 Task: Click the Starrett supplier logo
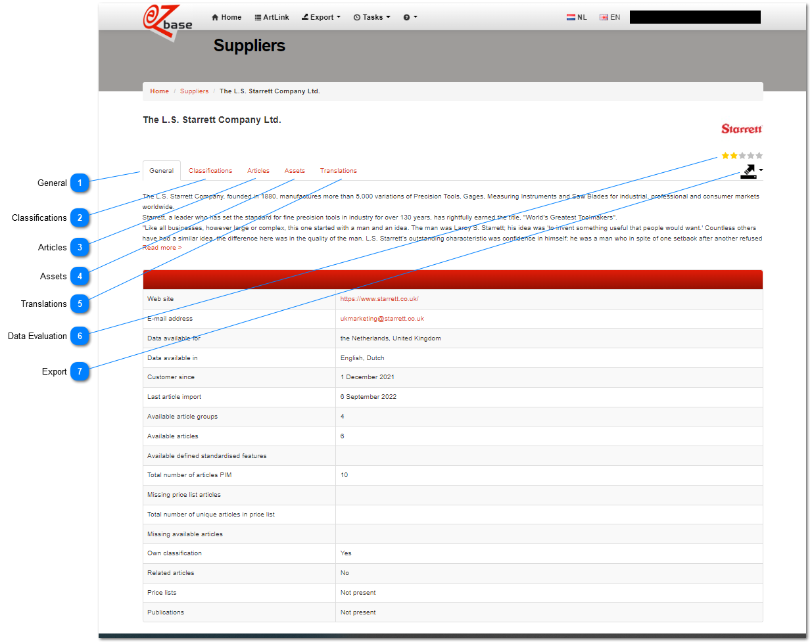coord(742,129)
